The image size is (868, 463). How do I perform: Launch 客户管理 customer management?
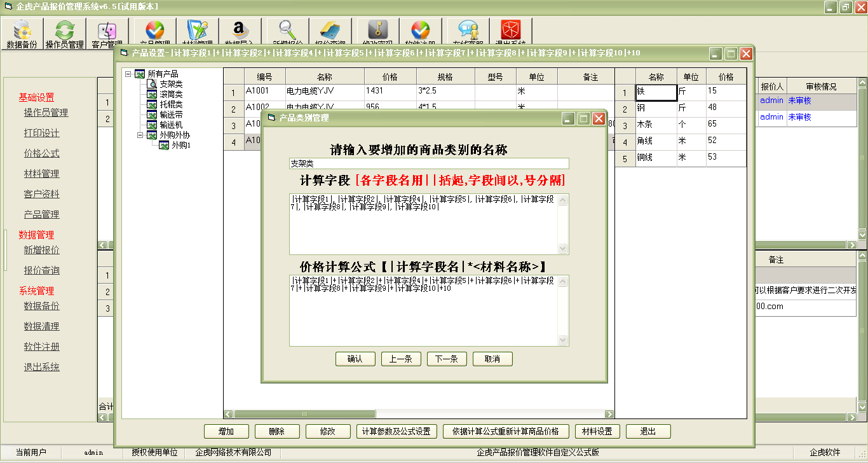106,32
